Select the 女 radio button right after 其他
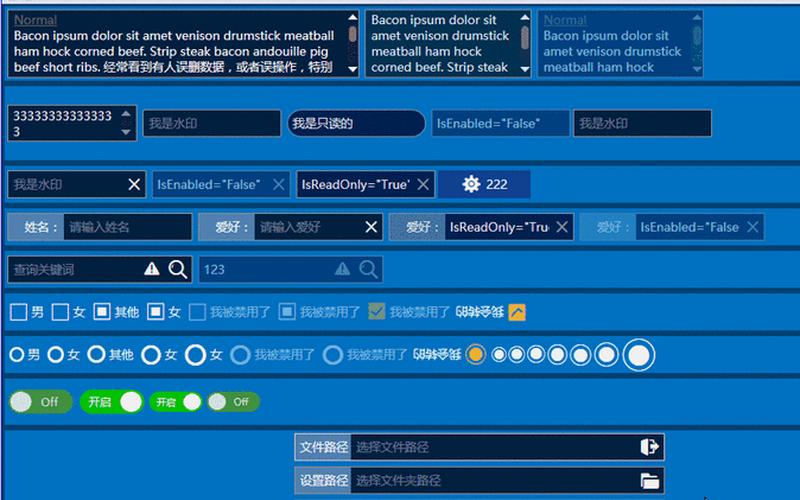The width and height of the screenshot is (800, 500). tap(151, 355)
